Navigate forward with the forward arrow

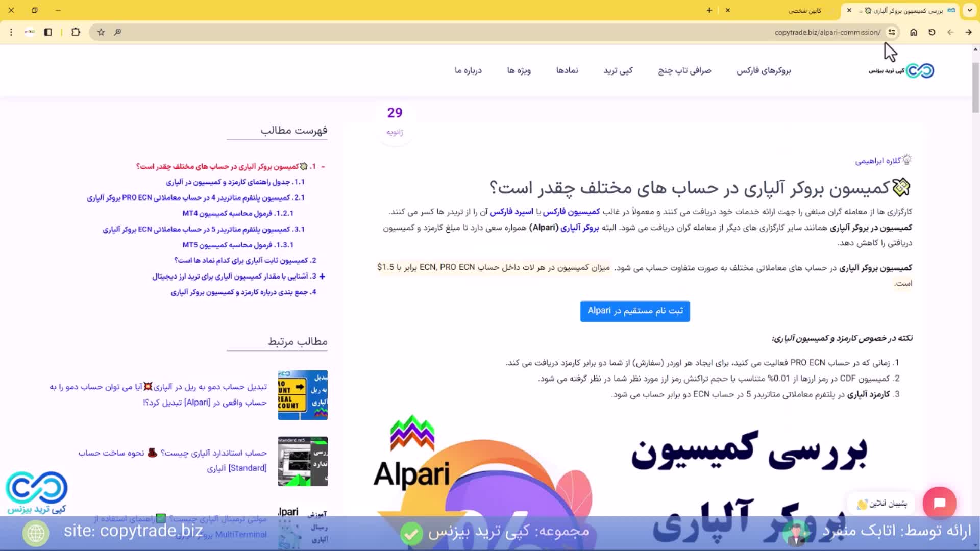tap(969, 32)
